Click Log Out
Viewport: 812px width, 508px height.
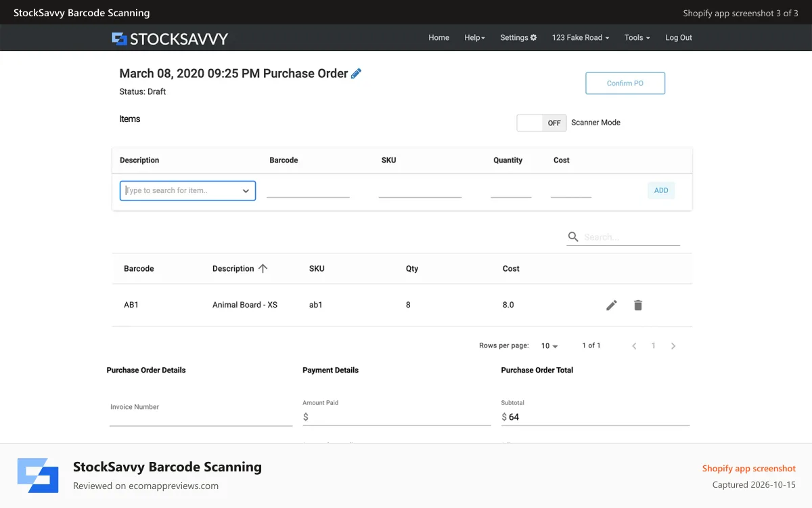coord(679,38)
